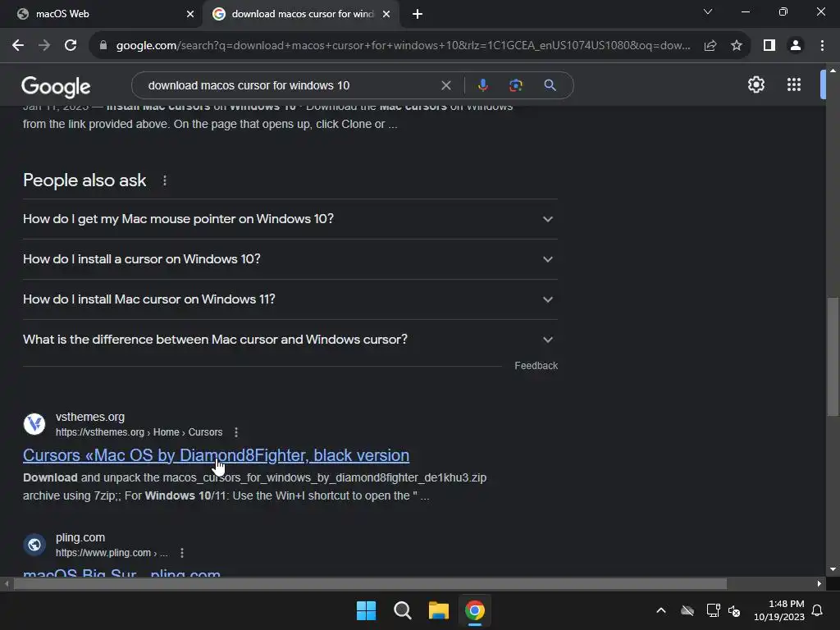The width and height of the screenshot is (840, 630).
Task: Search by image with the Lens icon
Action: click(516, 85)
